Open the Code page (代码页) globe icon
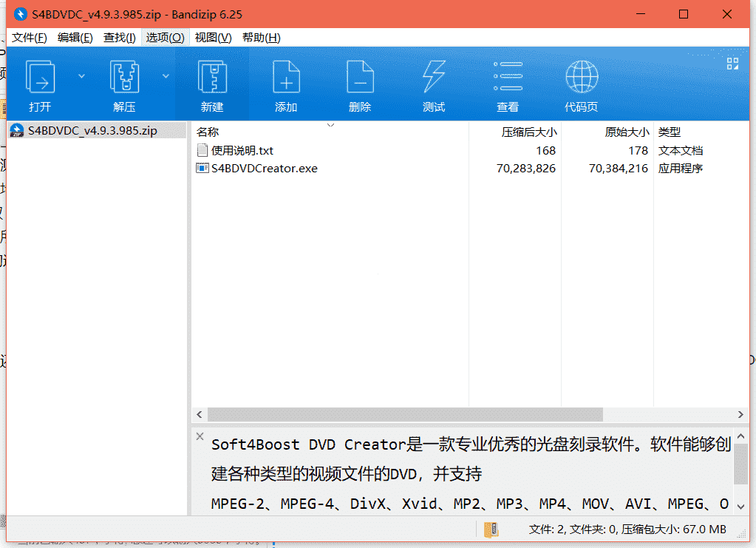This screenshot has height=548, width=756. pyautogui.click(x=582, y=76)
